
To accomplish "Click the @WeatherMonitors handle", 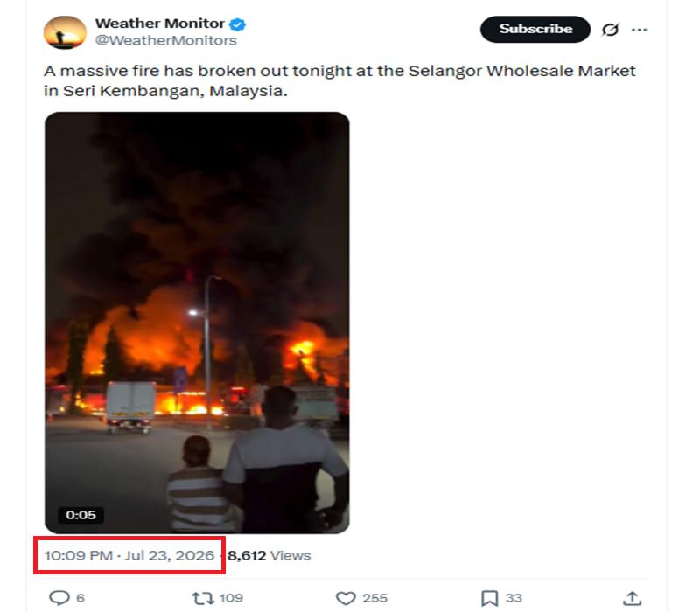I will tap(165, 40).
